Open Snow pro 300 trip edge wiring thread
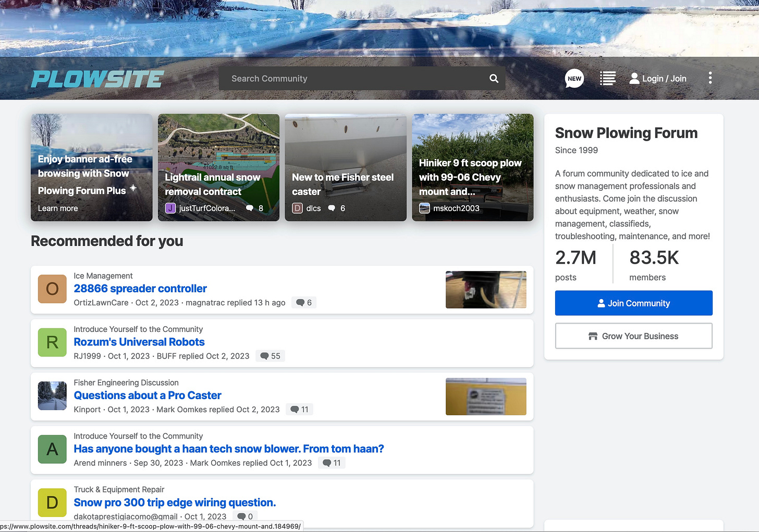The image size is (759, 532). click(x=175, y=502)
